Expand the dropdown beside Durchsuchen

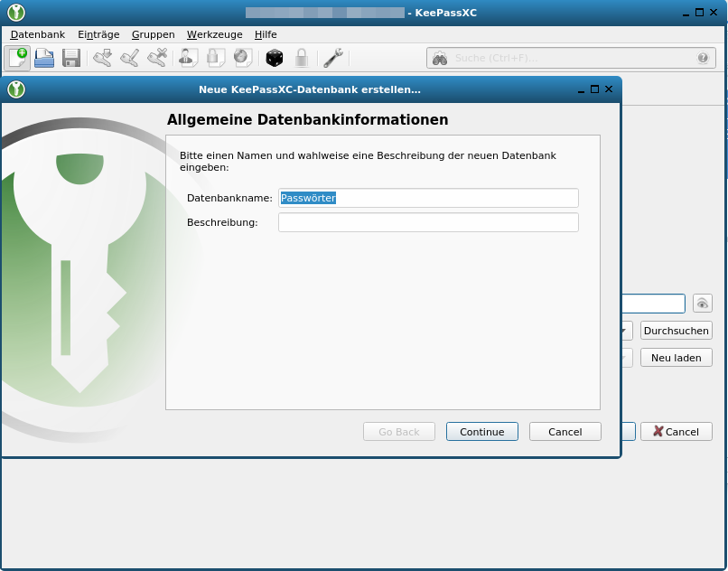[x=625, y=331]
